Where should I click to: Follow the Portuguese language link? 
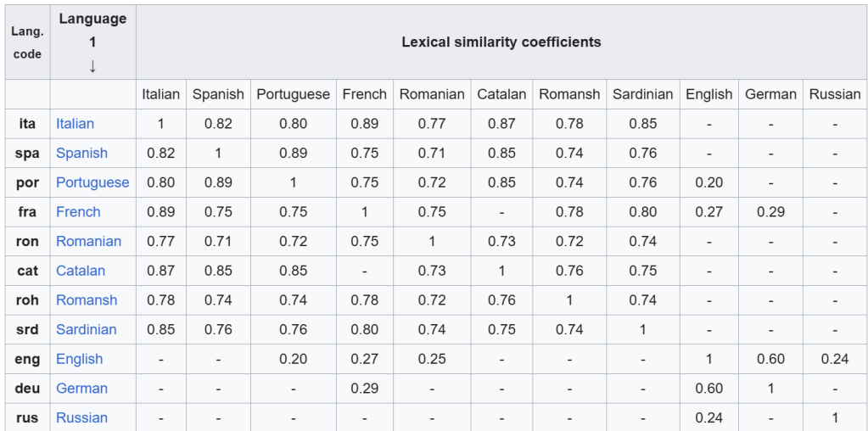[92, 182]
